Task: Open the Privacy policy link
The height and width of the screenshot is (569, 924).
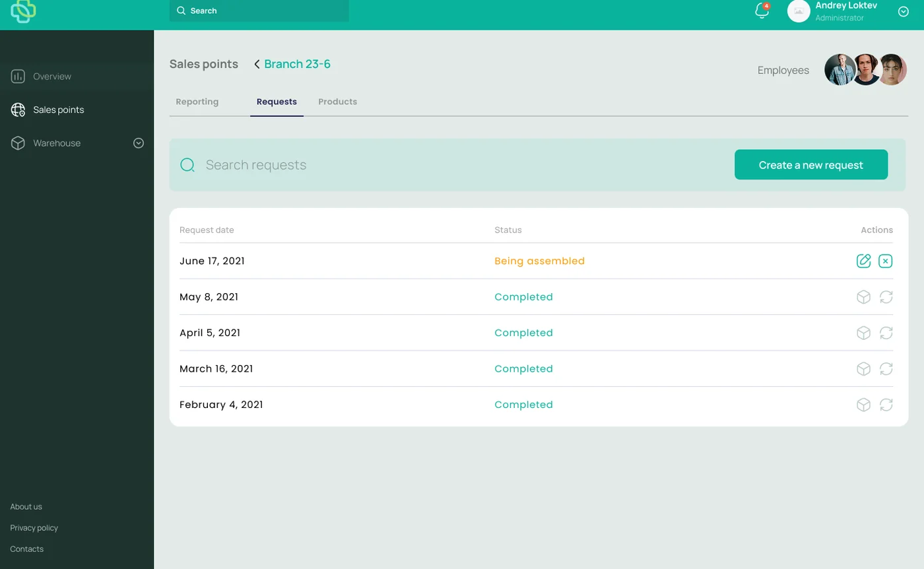Action: click(34, 528)
